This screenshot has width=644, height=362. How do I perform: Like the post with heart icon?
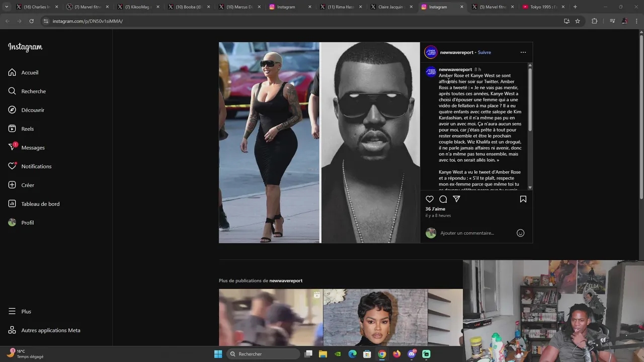pyautogui.click(x=430, y=199)
